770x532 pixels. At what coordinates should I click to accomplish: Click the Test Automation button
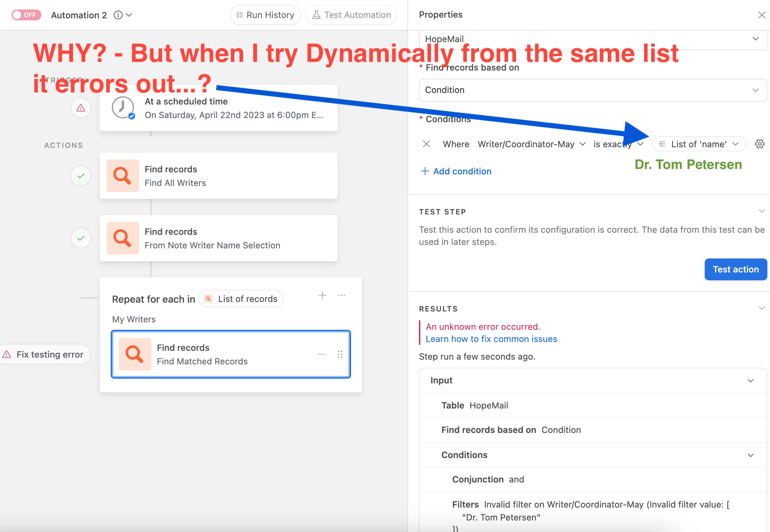[x=351, y=15]
